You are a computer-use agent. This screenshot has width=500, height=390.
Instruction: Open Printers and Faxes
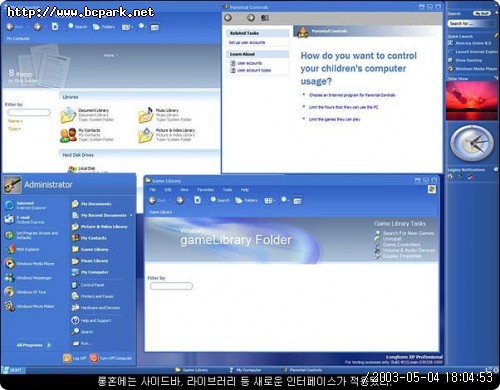click(x=92, y=296)
